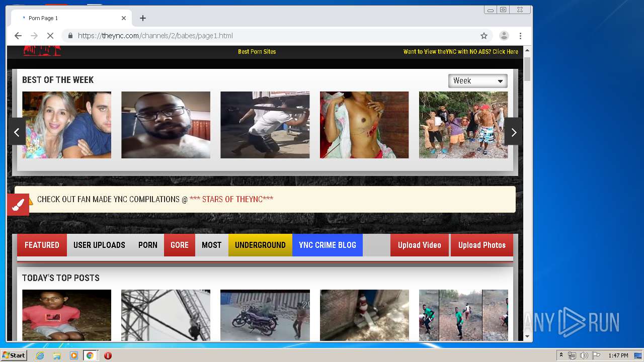Launch the media player taskbar icon
Screen dimensions: 644x362
click(74, 355)
